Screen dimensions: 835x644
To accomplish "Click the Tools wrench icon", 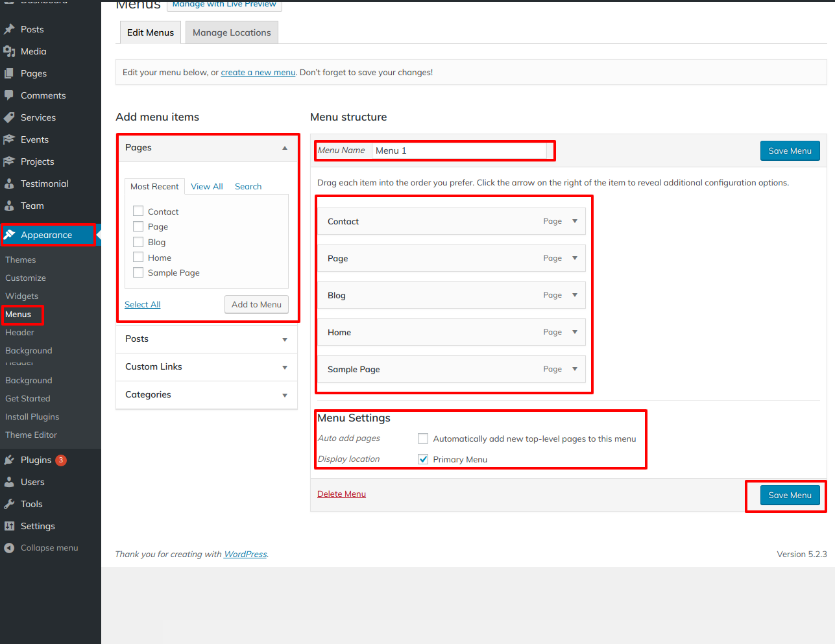I will [x=9, y=504].
